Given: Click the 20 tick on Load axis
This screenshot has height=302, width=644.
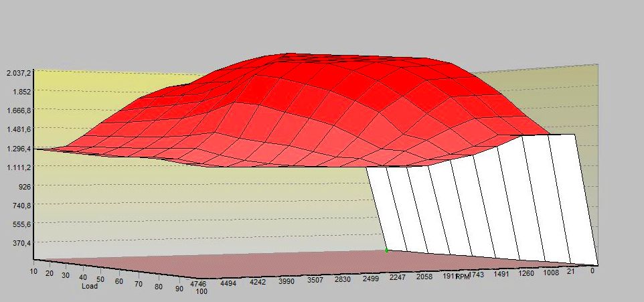Looking at the screenshot, I should point(50,274).
